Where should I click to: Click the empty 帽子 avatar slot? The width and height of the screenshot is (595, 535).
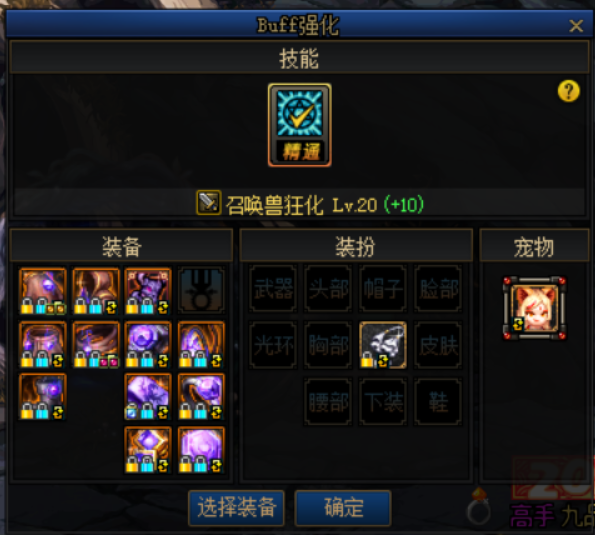(383, 288)
